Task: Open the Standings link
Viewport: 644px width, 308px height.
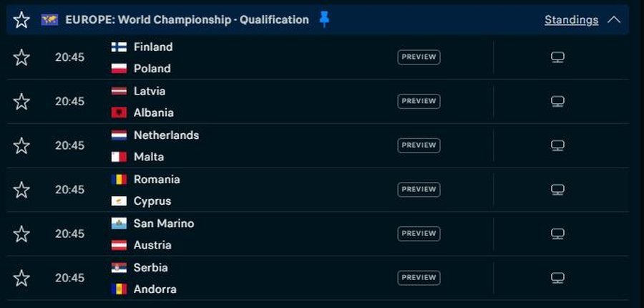Action: (x=571, y=20)
